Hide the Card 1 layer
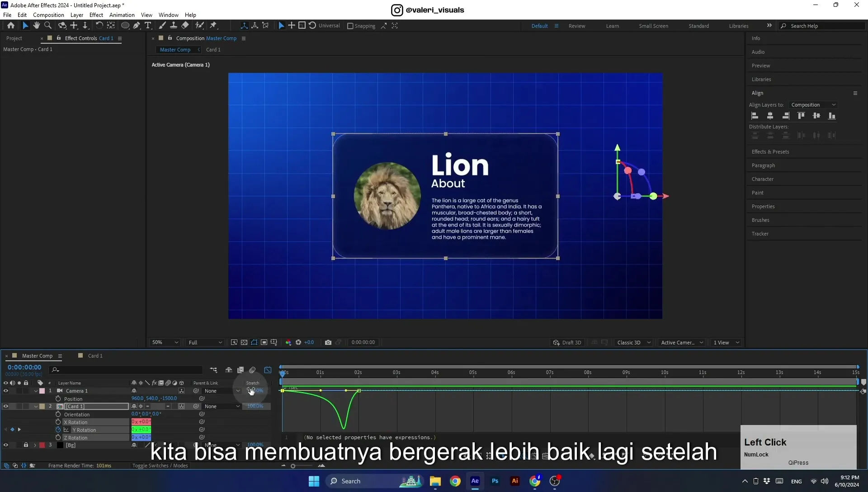Image resolution: width=868 pixels, height=492 pixels. 6,406
